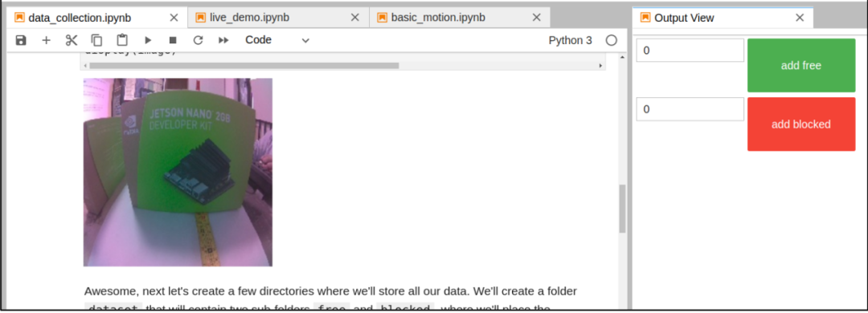Click the horizontal scrollbar of the code cell
This screenshot has height=313, width=868.
tap(244, 65)
